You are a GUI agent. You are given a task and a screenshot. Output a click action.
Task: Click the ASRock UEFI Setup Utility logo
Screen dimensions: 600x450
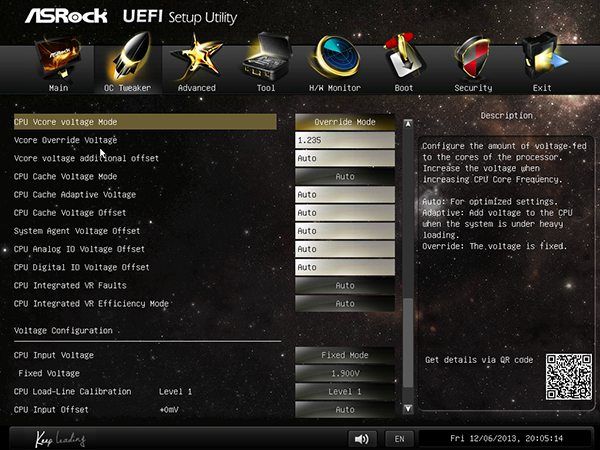click(131, 16)
